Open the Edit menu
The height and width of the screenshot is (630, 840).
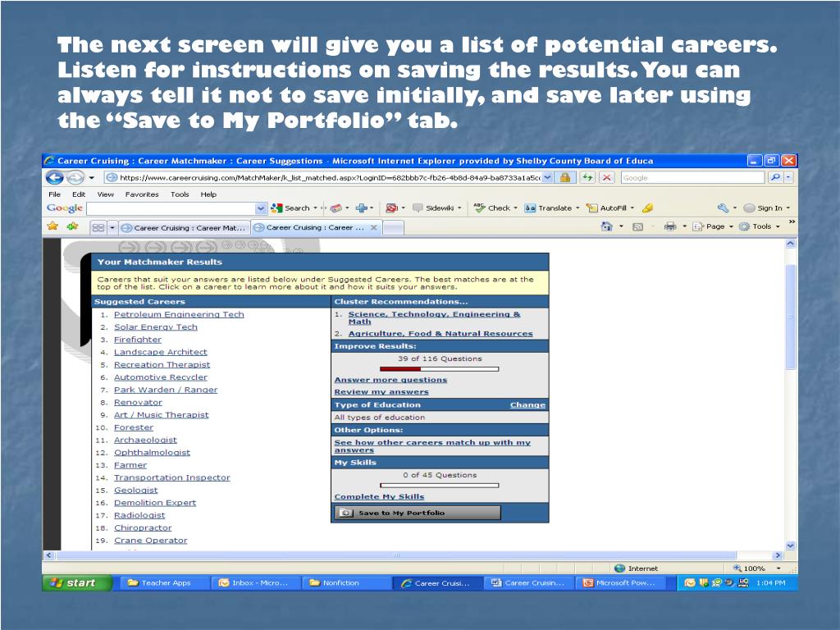pos(79,194)
